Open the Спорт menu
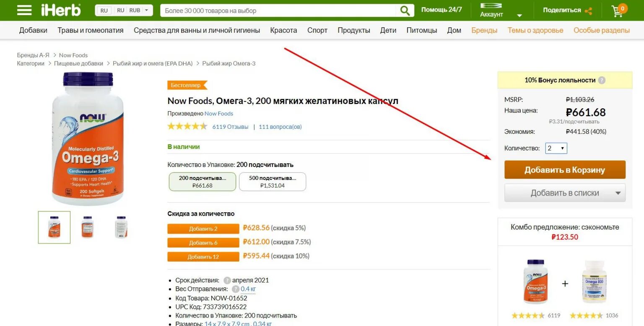The width and height of the screenshot is (644, 326). 317,30
